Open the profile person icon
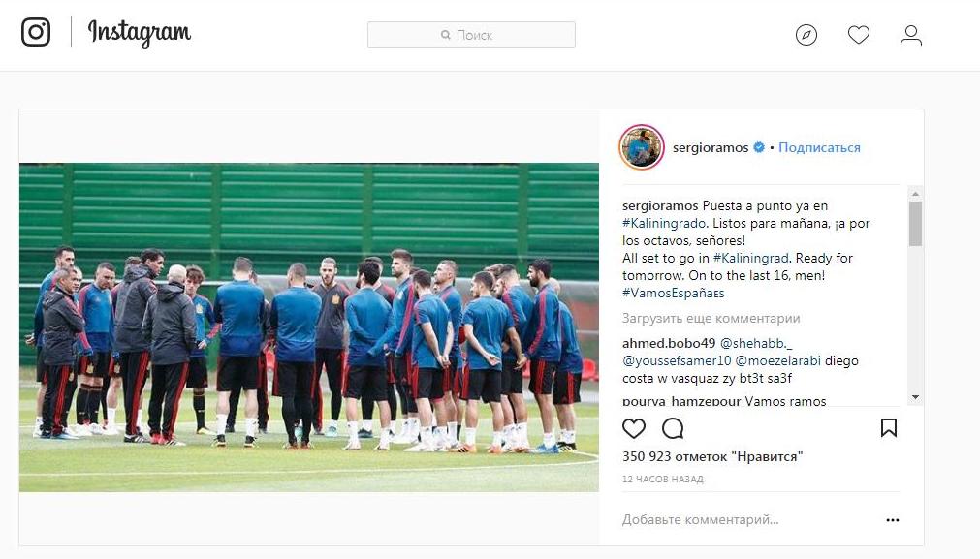 tap(910, 35)
